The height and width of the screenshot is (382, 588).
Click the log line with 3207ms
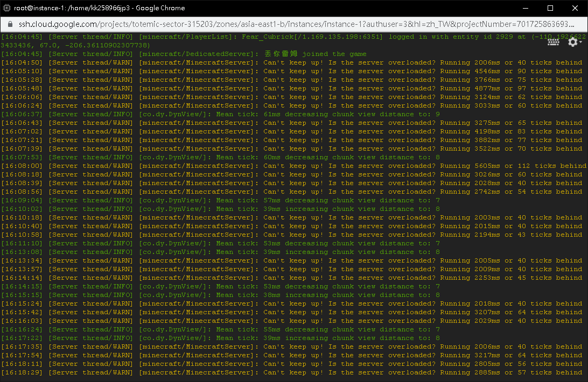[291, 313]
